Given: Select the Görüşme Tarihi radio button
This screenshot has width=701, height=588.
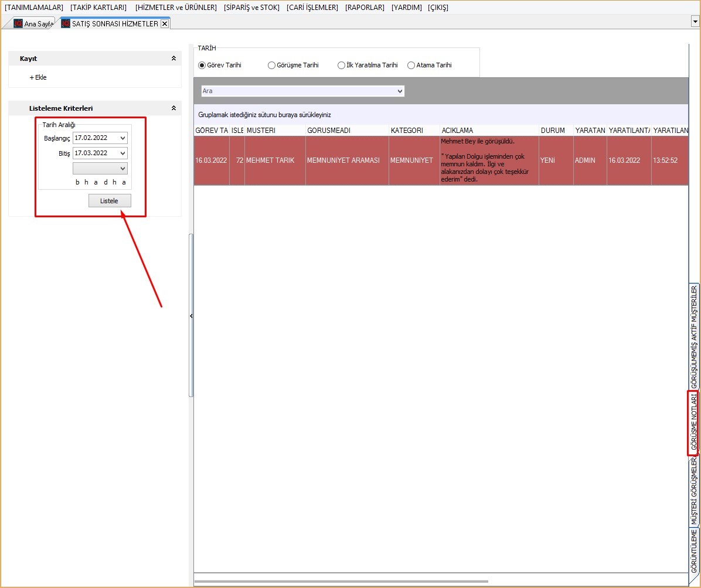Looking at the screenshot, I should 272,66.
